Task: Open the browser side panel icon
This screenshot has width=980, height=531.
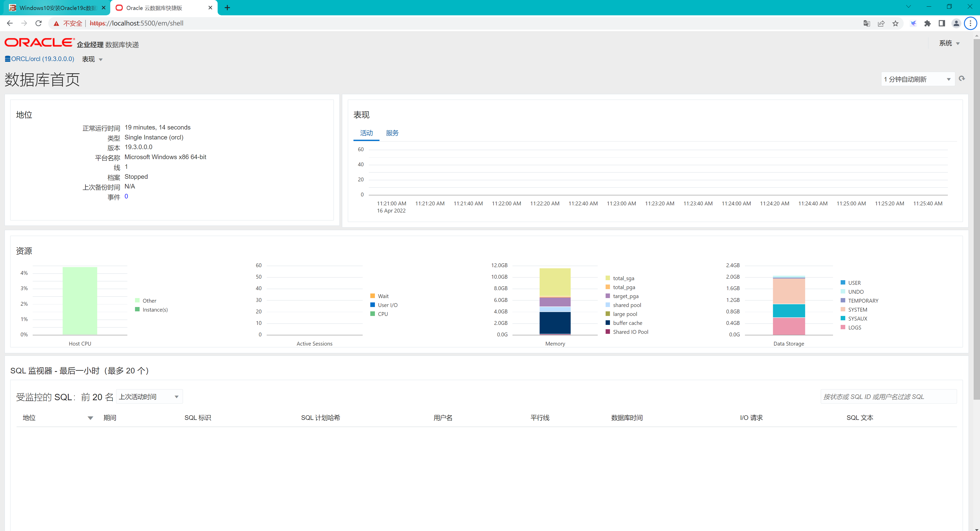Action: (x=942, y=23)
